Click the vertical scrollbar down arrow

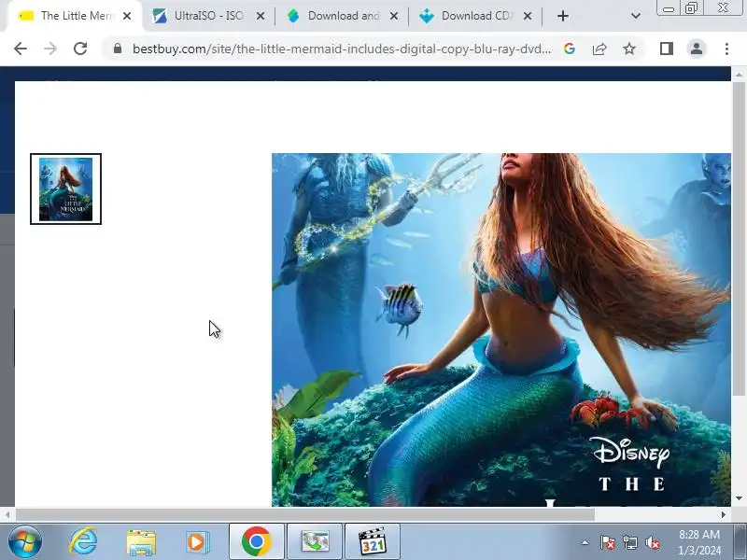[739, 498]
